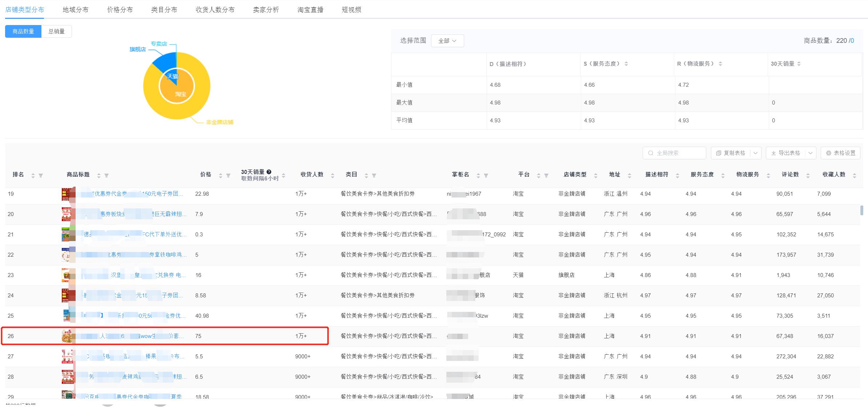This screenshot has height=407, width=868.
Task: Select the 商品数量 toggle
Action: click(x=23, y=31)
